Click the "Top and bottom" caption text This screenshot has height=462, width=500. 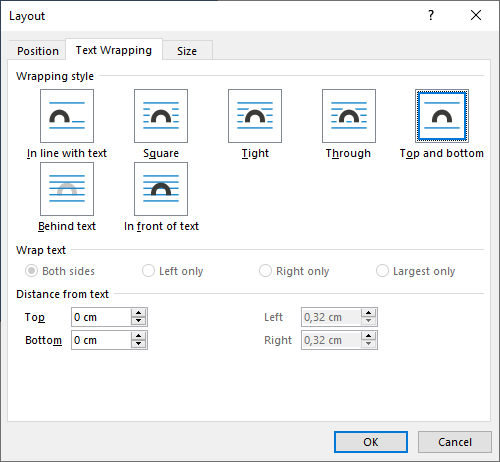point(442,154)
